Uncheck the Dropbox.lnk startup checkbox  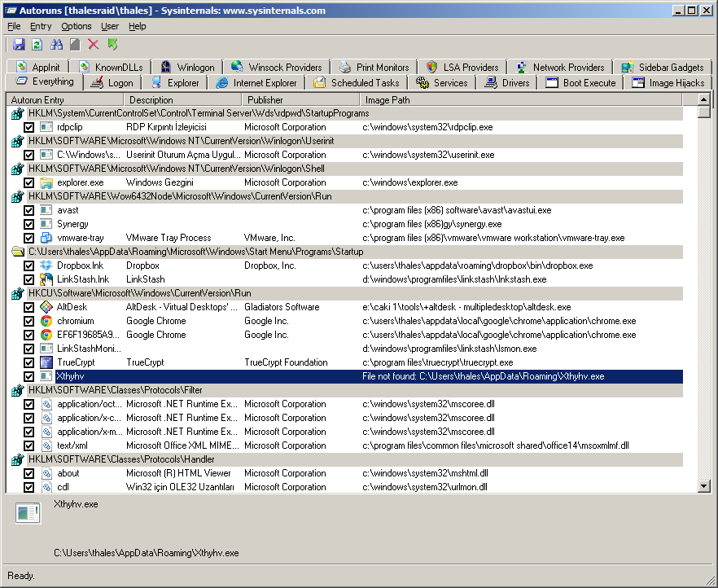[x=28, y=265]
